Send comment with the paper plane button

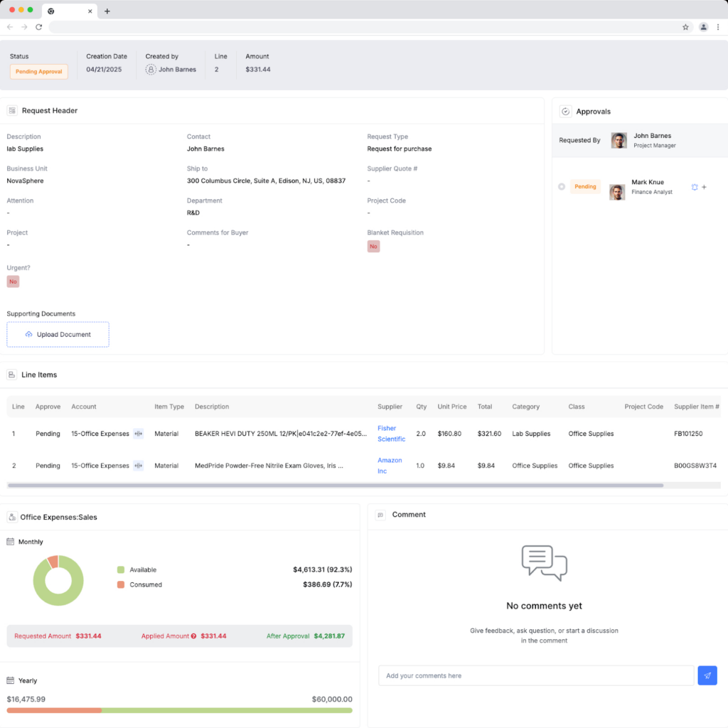coord(707,675)
